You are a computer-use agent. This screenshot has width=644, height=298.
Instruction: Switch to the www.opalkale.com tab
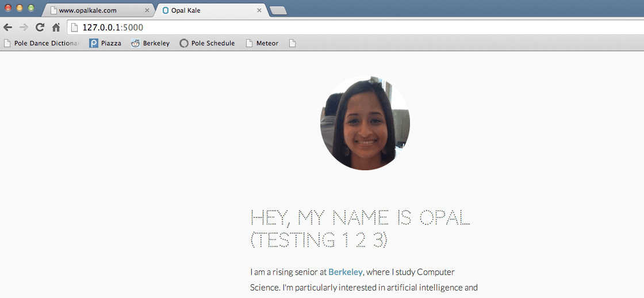tap(98, 10)
